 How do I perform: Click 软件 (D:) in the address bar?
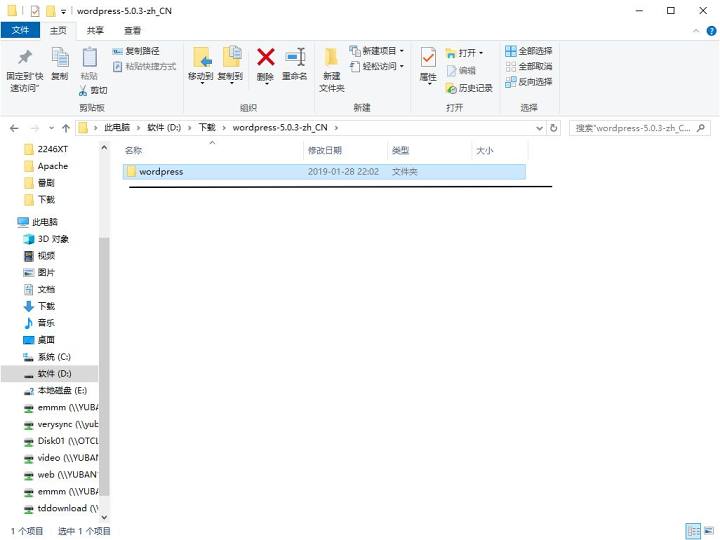(x=164, y=128)
